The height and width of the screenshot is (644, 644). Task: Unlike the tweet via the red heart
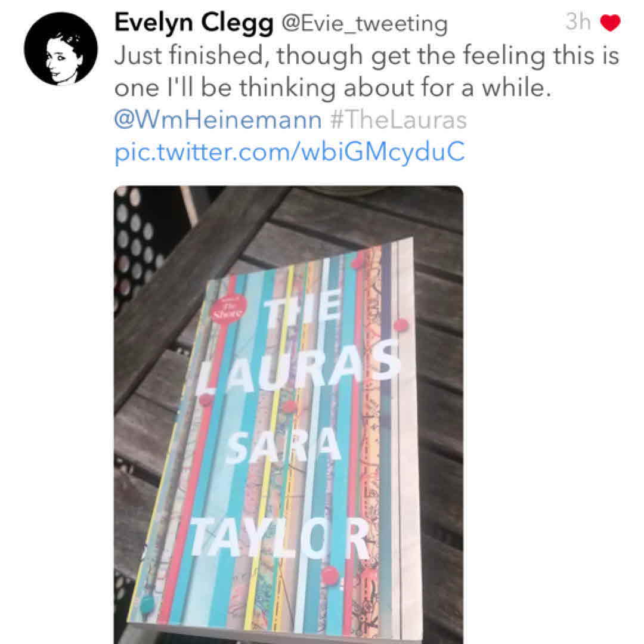coord(610,22)
